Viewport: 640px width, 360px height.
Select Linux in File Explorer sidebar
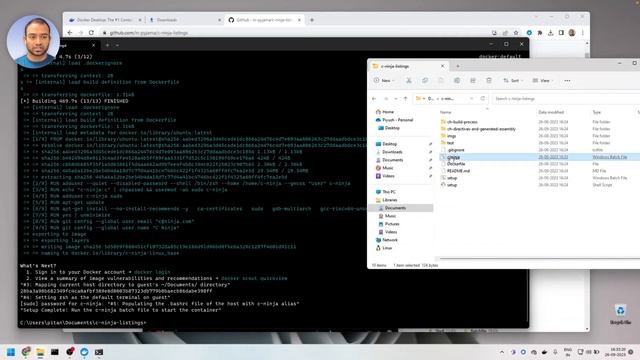click(384, 248)
